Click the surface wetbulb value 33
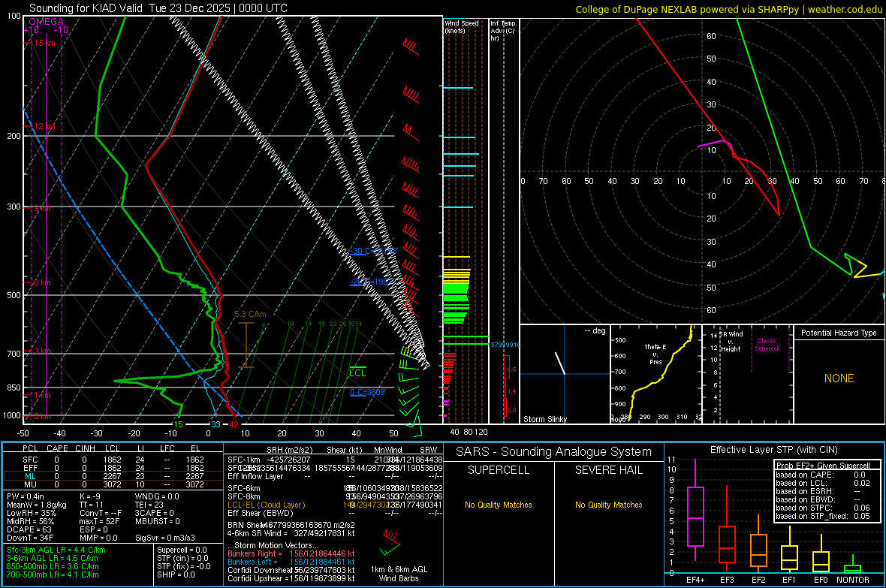This screenshot has height=588, width=886. pyautogui.click(x=215, y=424)
